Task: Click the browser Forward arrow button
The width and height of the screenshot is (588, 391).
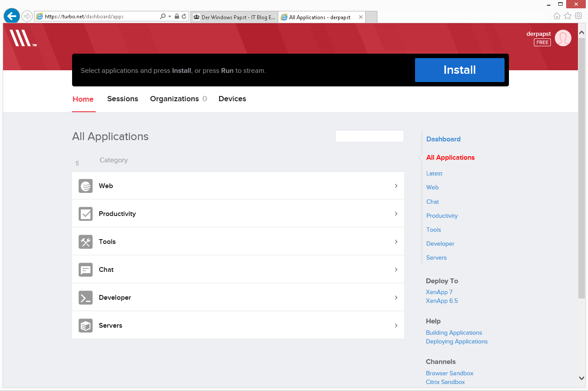Action: [27, 17]
